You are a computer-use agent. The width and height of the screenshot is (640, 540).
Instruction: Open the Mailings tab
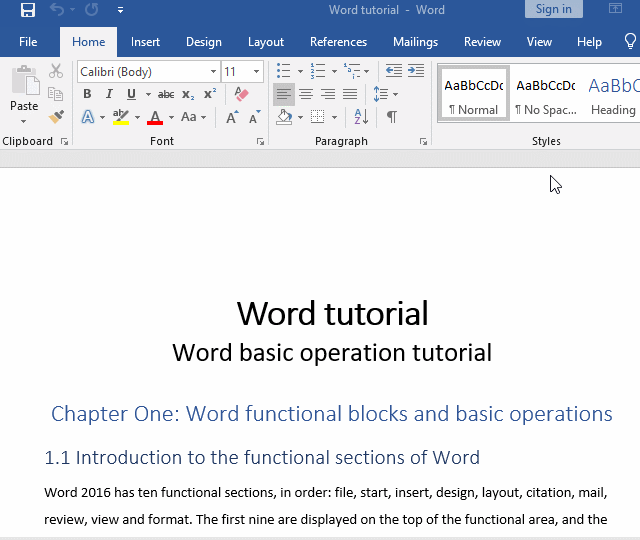[416, 42]
